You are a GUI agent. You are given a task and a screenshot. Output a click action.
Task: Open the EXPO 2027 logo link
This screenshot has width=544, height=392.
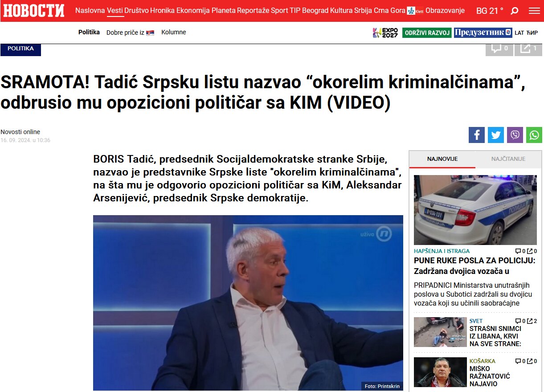coord(385,33)
